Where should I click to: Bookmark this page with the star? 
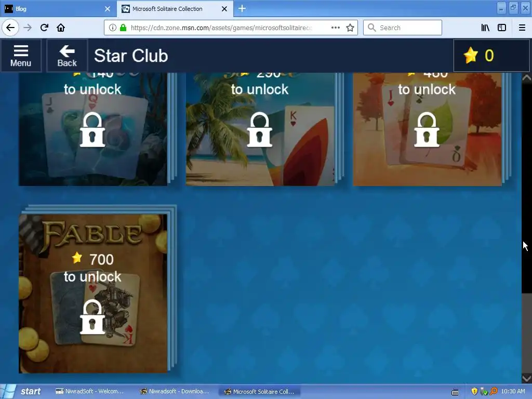350,28
